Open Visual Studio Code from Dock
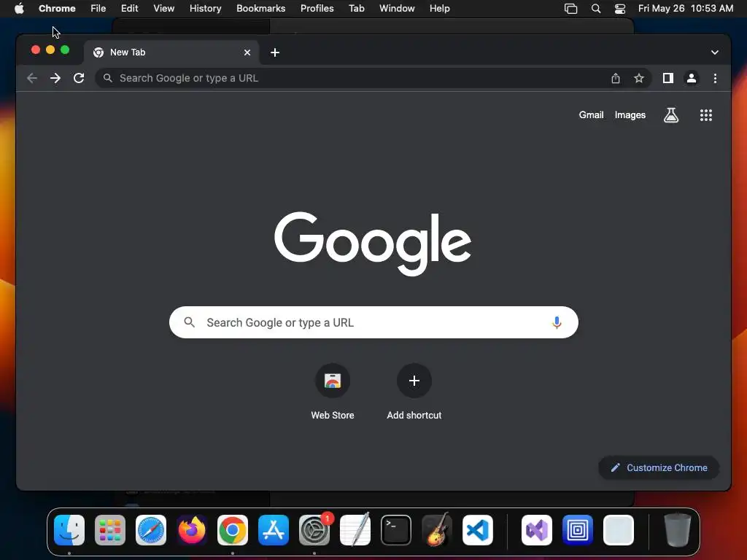747x560 pixels. click(478, 530)
